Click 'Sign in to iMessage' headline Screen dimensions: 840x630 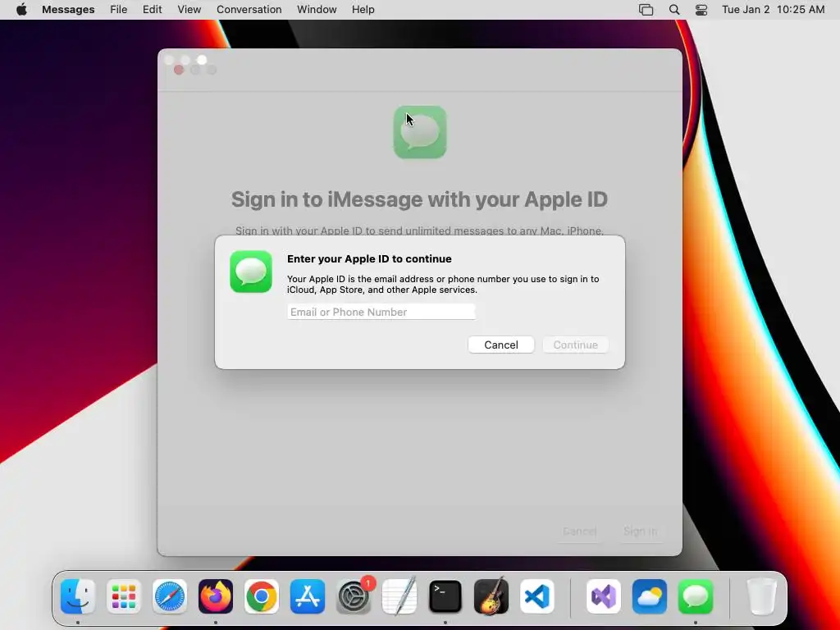pyautogui.click(x=419, y=199)
